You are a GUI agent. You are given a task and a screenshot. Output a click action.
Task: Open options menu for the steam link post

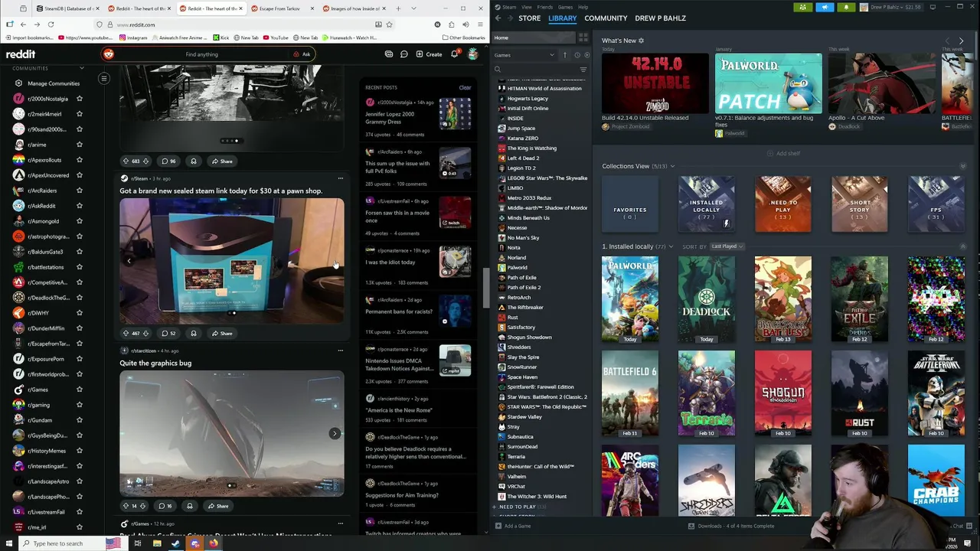click(x=340, y=178)
